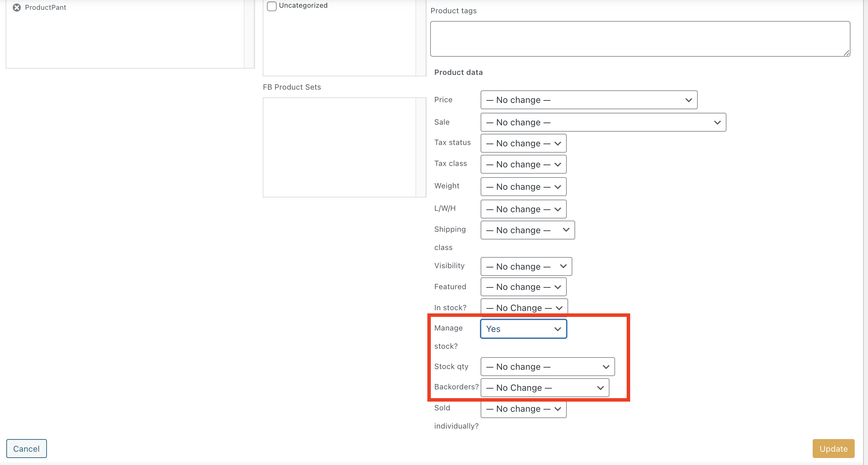Click the Update button
Image resolution: width=868 pixels, height=465 pixels.
833,449
